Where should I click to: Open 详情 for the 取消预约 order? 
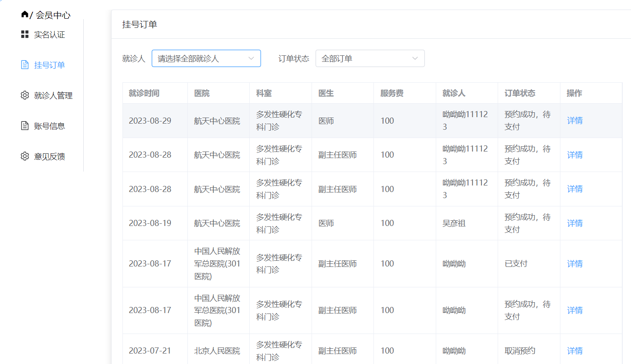pyautogui.click(x=575, y=351)
